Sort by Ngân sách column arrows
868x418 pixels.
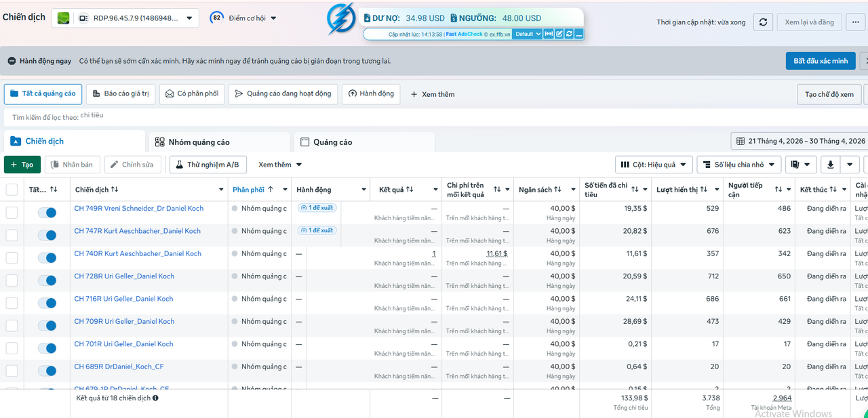557,190
